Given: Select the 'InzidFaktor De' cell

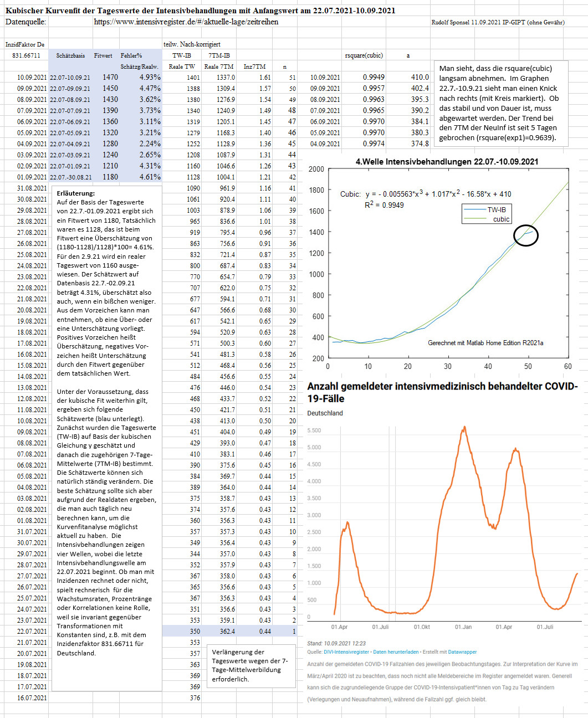Looking at the screenshot, I should pos(25,44).
